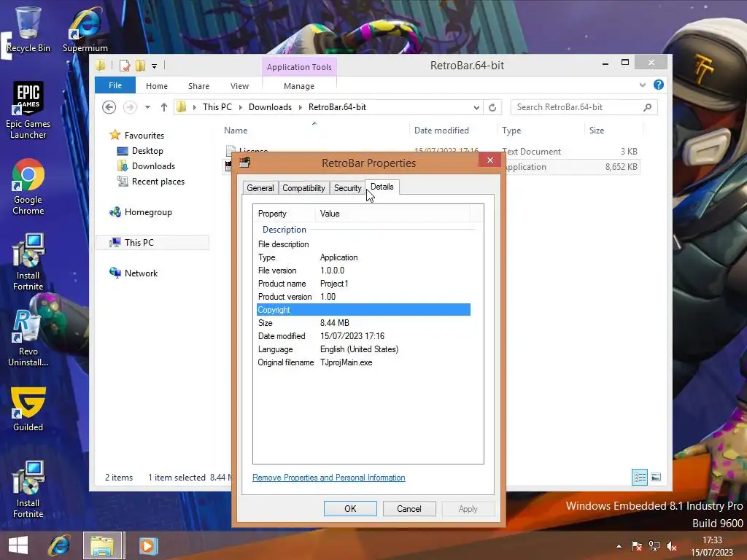Select Downloads in navigation pane
The image size is (747, 560).
(153, 166)
